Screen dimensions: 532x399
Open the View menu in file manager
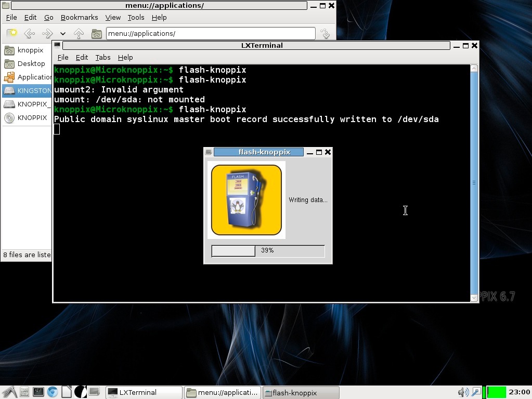click(113, 17)
